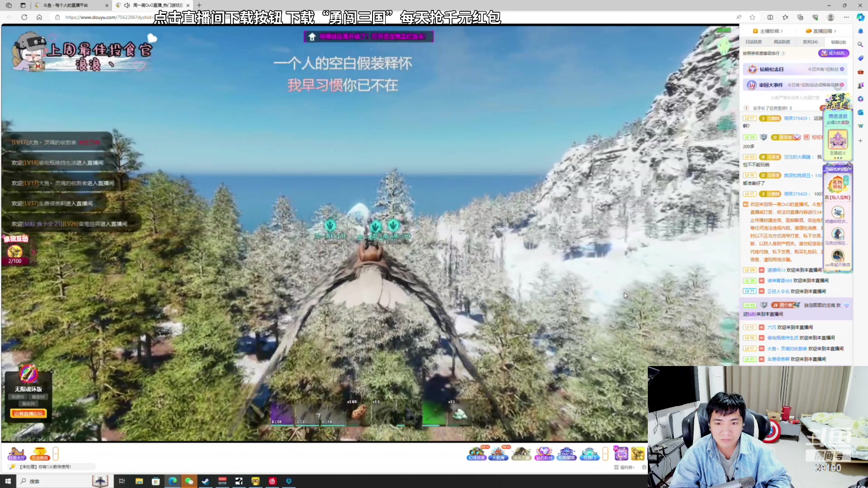Open a new browser tab
The image size is (868, 488).
(x=199, y=5)
